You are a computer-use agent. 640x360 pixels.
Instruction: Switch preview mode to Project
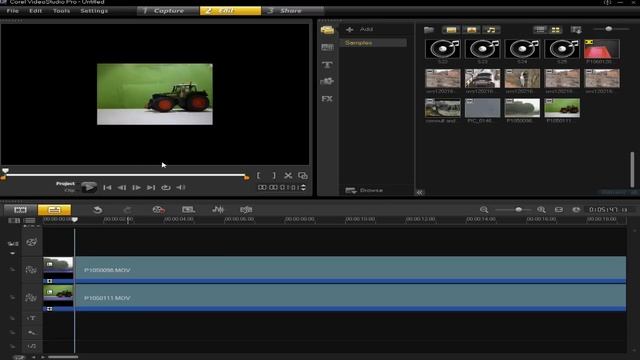click(65, 184)
